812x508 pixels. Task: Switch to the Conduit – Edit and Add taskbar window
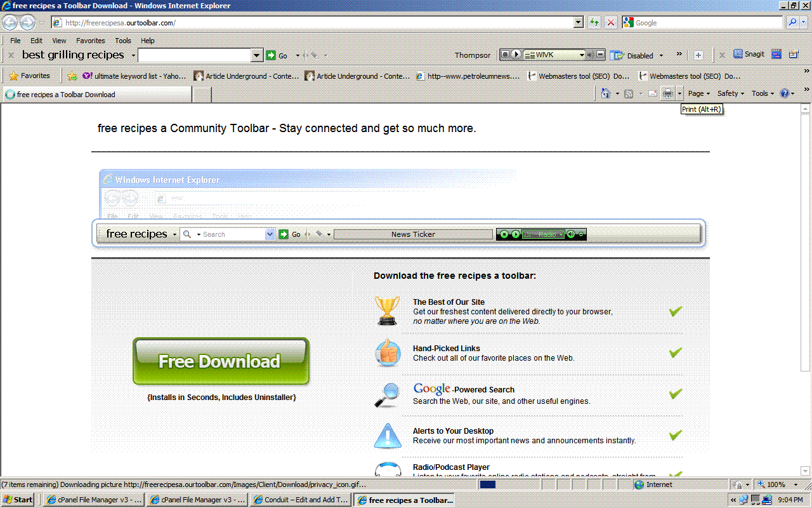(x=301, y=500)
